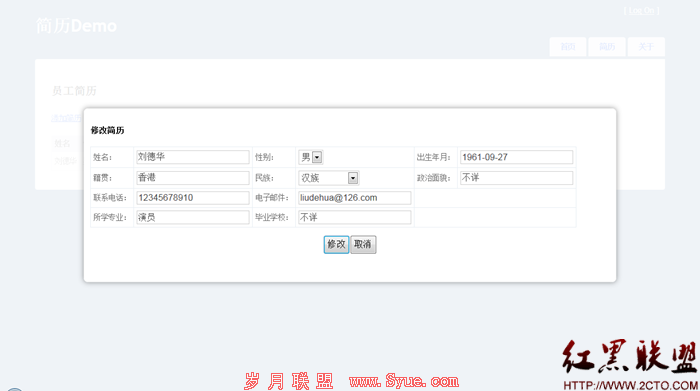700x391 pixels.
Task: Click the 性别 label text
Action: 264,157
